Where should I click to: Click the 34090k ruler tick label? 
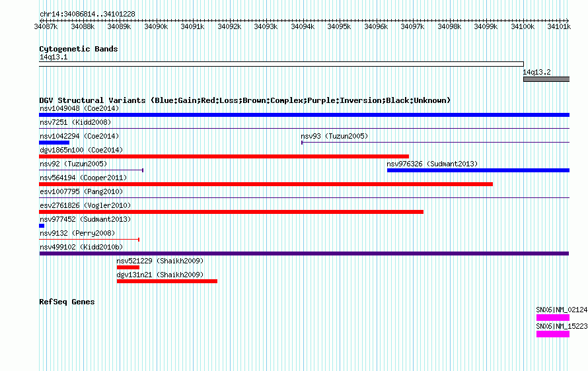(156, 26)
